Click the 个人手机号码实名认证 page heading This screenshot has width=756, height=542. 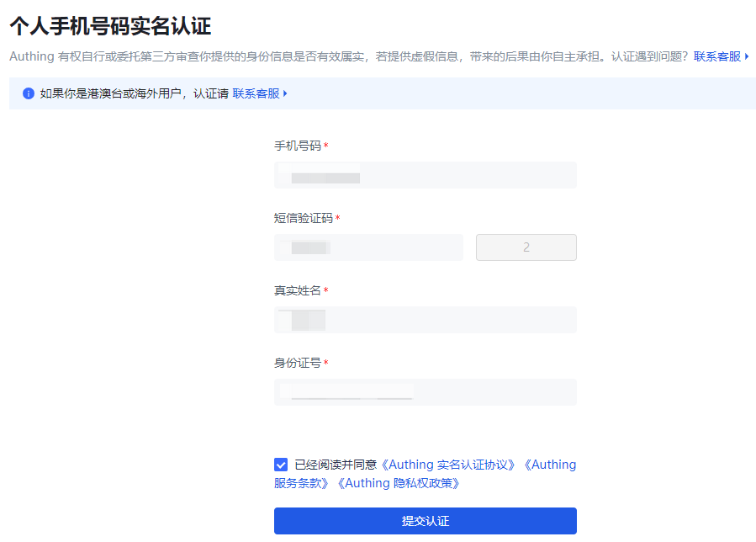(110, 26)
